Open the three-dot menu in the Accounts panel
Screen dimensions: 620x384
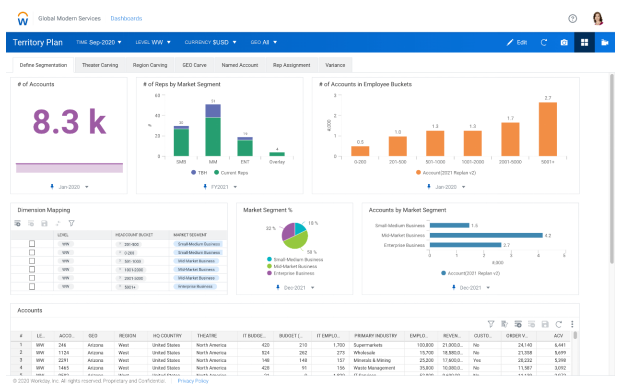(x=572, y=324)
